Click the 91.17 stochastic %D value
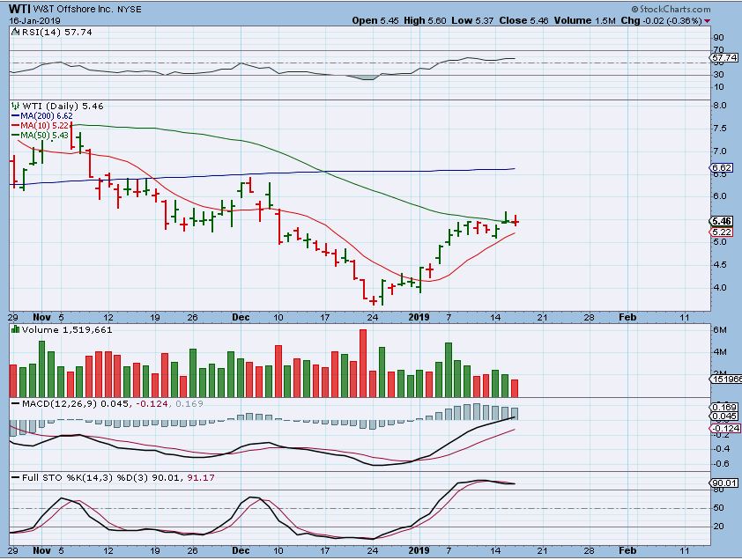 (x=201, y=478)
